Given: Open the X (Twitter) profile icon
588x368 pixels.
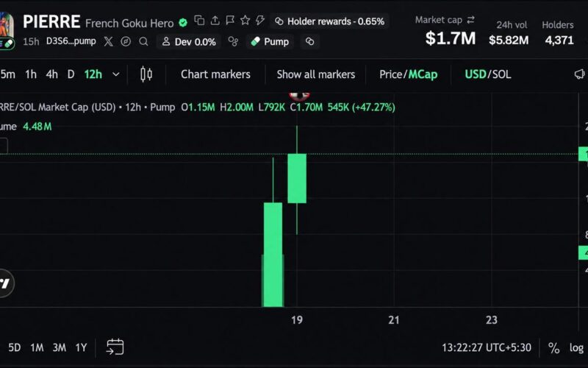Looking at the screenshot, I should point(108,41).
